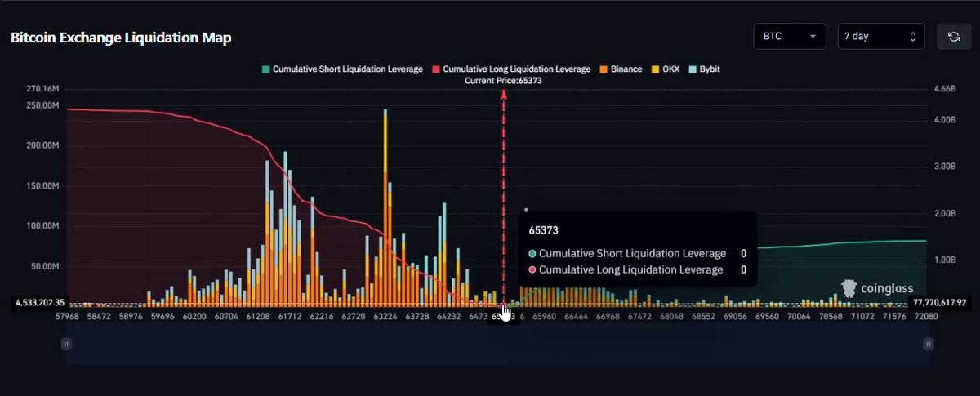Open the 7 day timeframe selector
This screenshot has height=396, width=980.
point(881,37)
